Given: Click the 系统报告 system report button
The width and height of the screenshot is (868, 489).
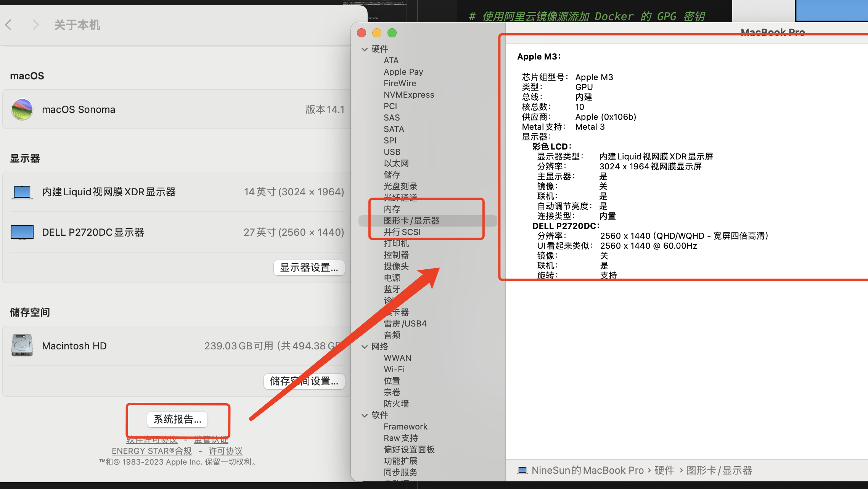Looking at the screenshot, I should coord(177,420).
